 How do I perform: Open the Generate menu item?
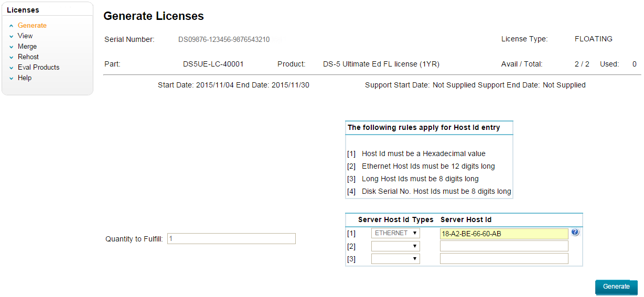[x=32, y=26]
